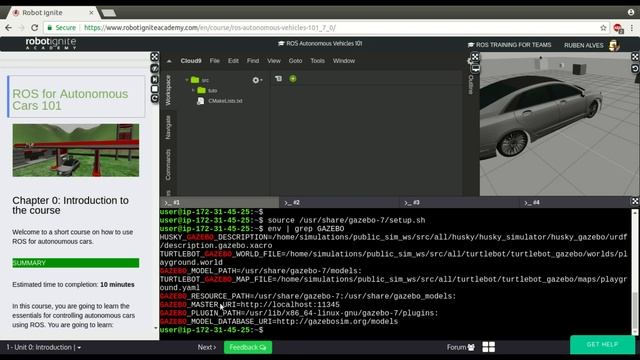This screenshot has height=360, width=640.
Task: Open the Chrome three-dot menu
Action: coord(632,28)
